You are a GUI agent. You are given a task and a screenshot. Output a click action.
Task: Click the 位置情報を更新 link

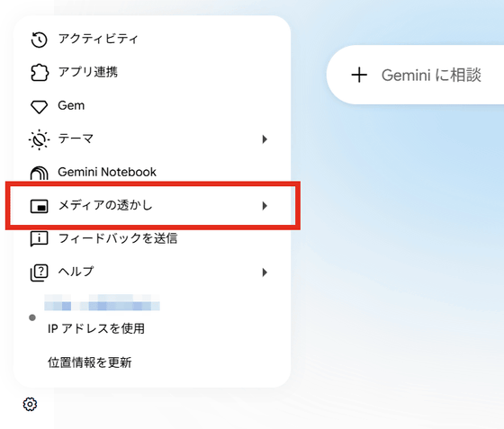[x=90, y=362]
